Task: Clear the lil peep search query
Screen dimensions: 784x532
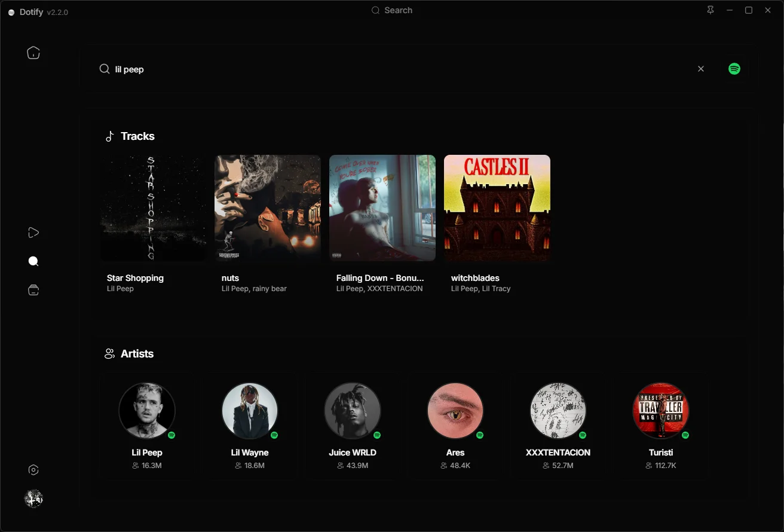Action: (x=701, y=69)
